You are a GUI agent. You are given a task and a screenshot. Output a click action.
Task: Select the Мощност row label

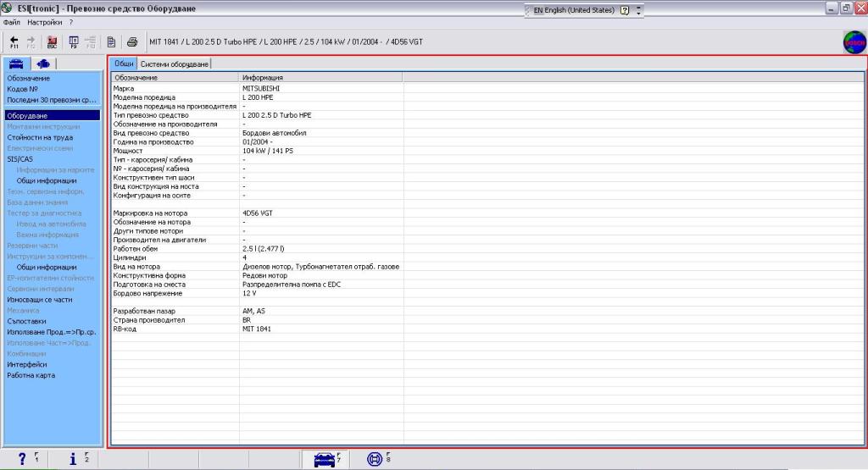[x=128, y=151]
